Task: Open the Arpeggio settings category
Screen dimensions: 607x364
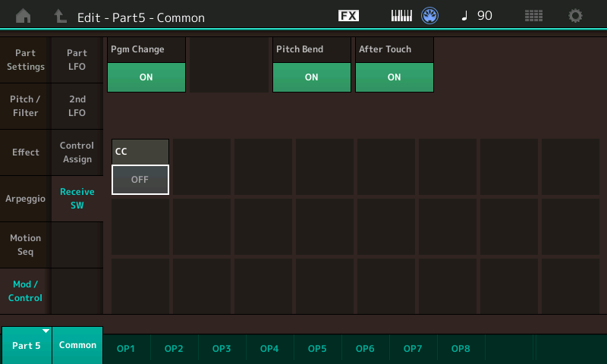Action: [25, 199]
